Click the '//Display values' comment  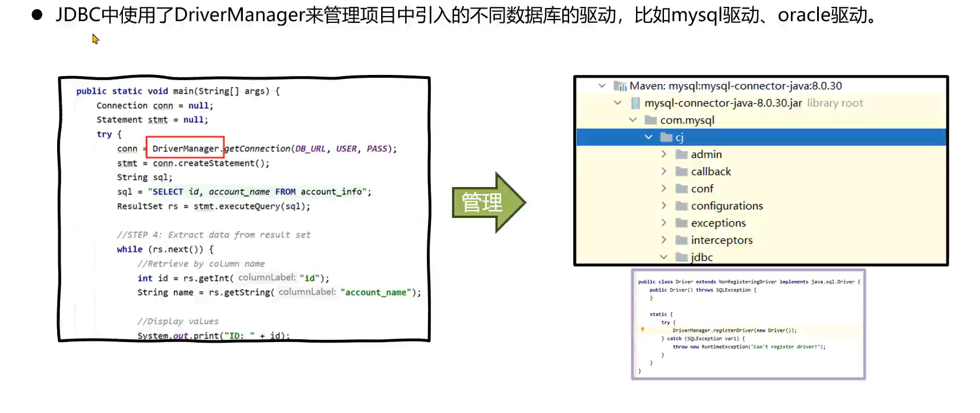point(178,321)
